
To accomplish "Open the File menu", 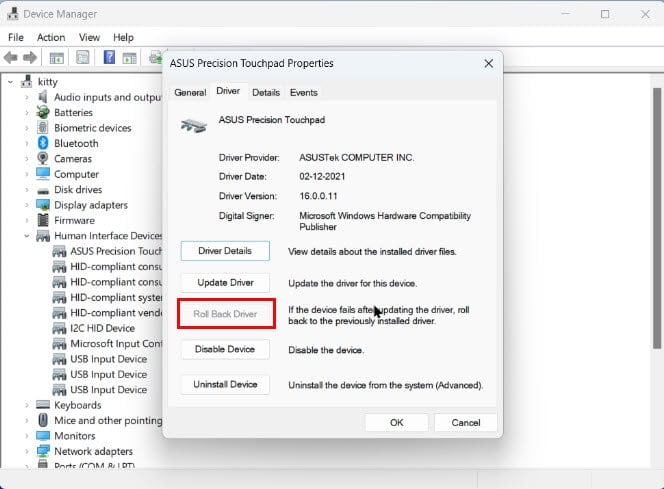I will (16, 37).
